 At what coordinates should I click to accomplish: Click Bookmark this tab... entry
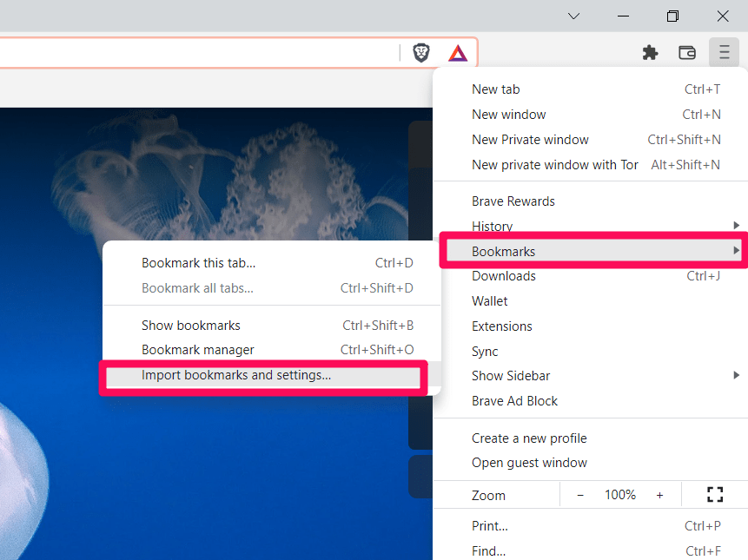272,263
